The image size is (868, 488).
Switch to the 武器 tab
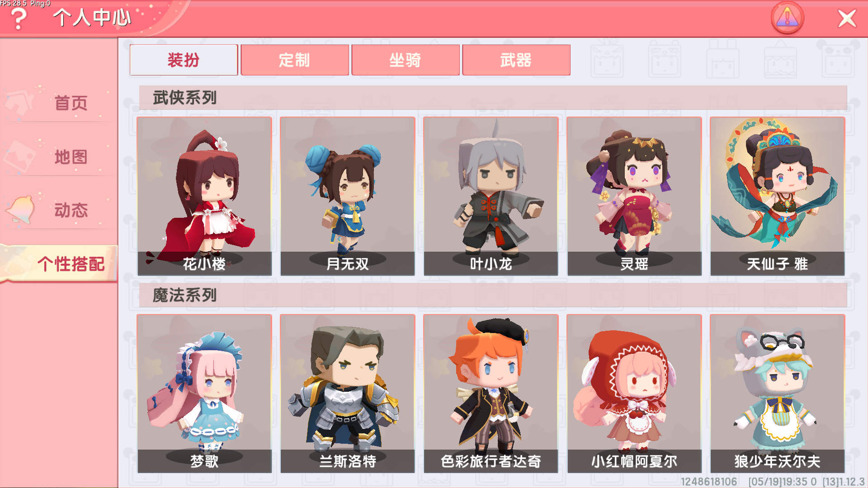pyautogui.click(x=516, y=60)
